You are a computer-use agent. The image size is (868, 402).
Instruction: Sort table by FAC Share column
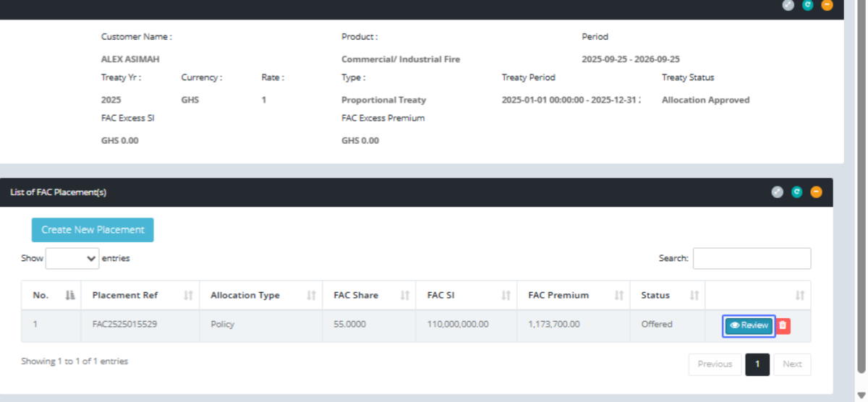click(x=369, y=295)
